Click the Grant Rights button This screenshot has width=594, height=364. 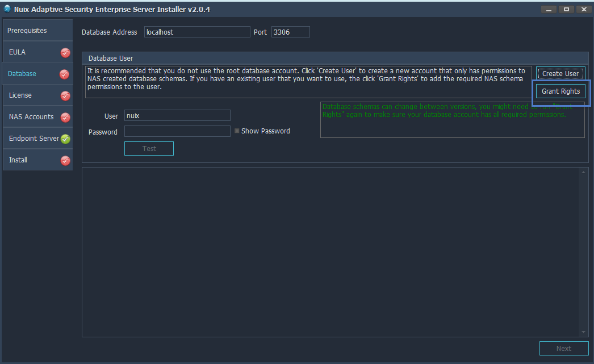560,91
